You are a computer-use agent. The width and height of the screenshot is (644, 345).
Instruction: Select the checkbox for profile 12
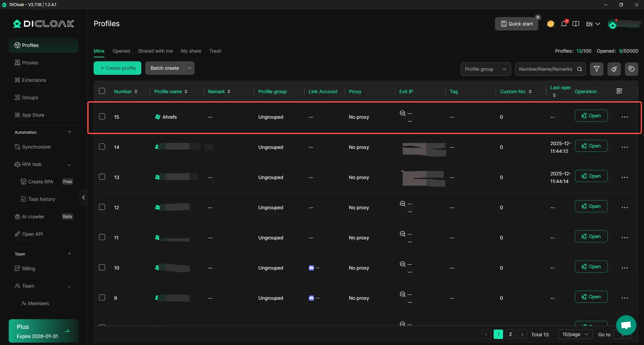pyautogui.click(x=102, y=207)
